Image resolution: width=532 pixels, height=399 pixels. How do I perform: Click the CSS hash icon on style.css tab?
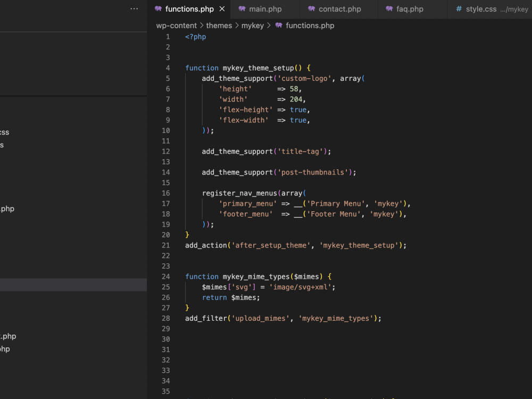(459, 9)
